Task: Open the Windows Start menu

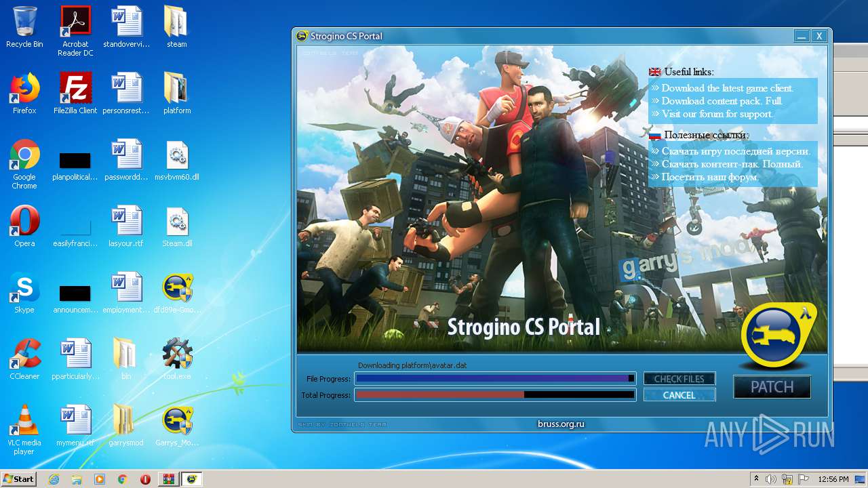Action: pos(18,479)
